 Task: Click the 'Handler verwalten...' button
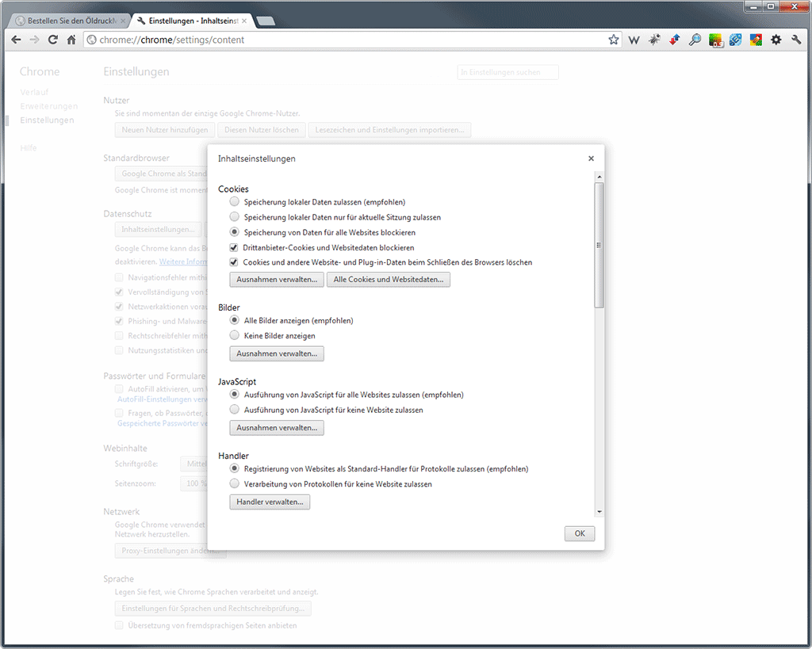pyautogui.click(x=270, y=502)
